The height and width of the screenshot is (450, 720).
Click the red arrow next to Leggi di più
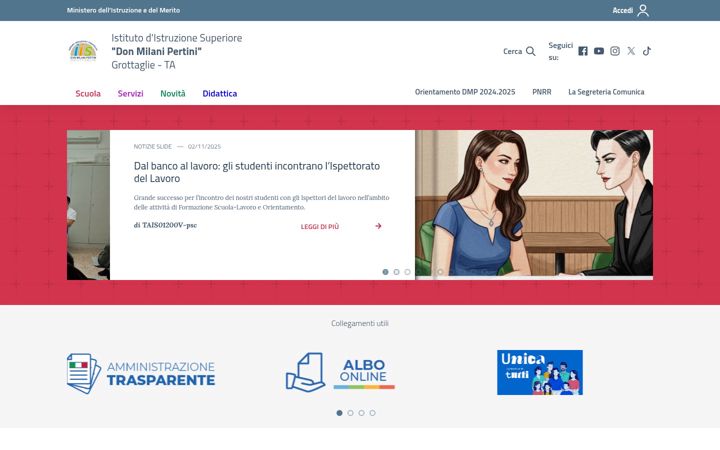[378, 226]
